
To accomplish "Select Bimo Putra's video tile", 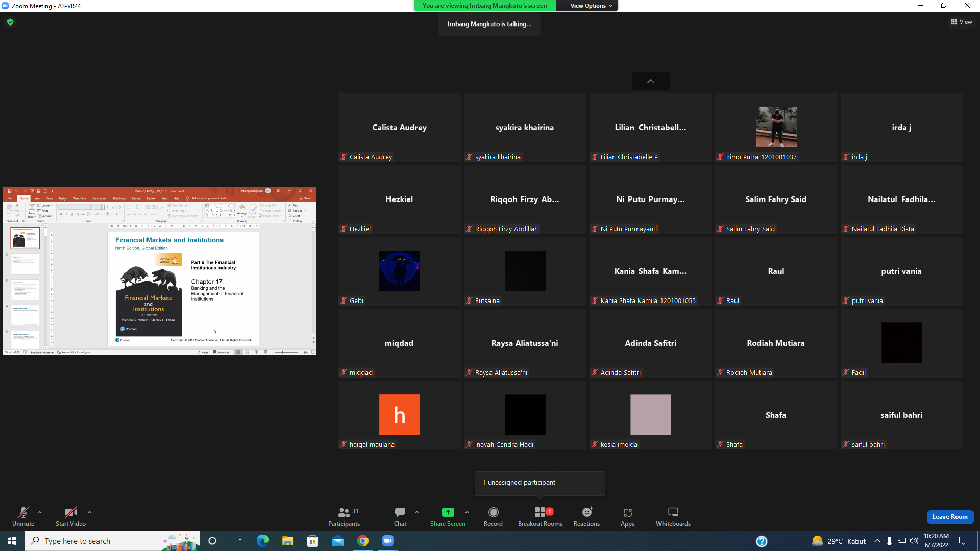I will pos(776,128).
